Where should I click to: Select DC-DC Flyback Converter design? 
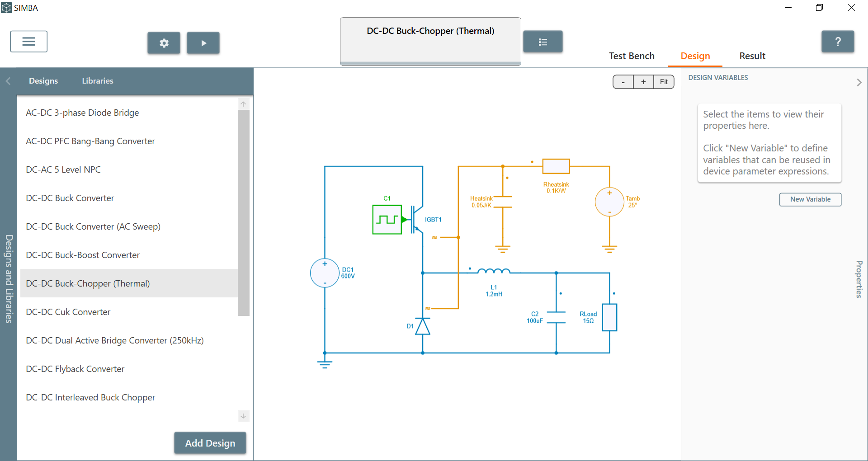[75, 369]
